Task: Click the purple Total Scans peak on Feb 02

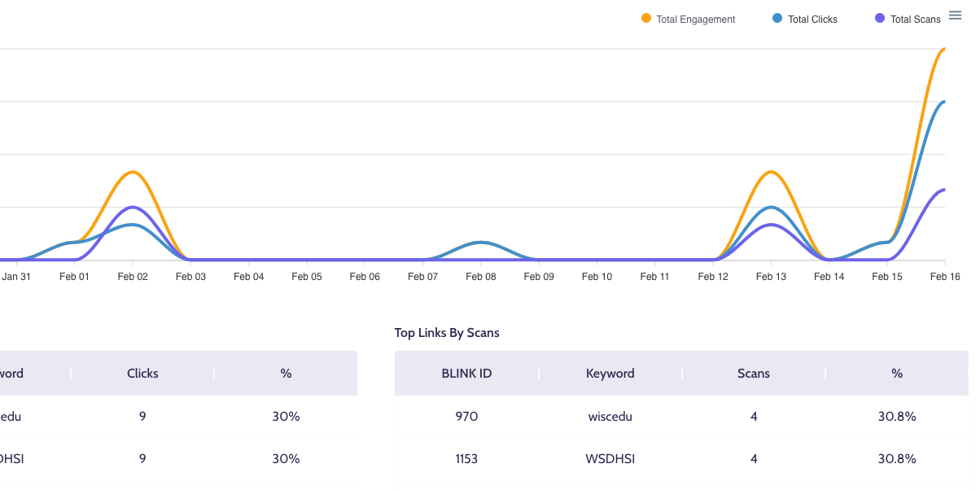Action: coord(133,208)
